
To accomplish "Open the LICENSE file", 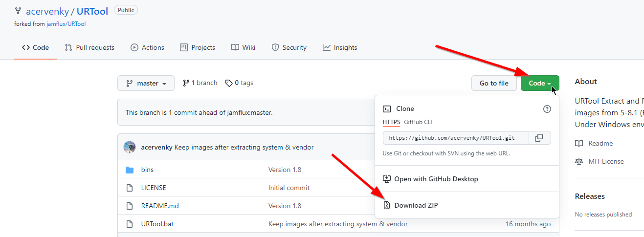I will click(154, 188).
